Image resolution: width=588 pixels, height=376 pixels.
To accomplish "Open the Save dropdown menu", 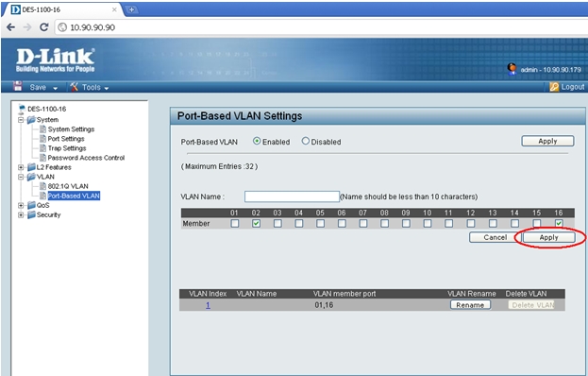I will coord(55,88).
